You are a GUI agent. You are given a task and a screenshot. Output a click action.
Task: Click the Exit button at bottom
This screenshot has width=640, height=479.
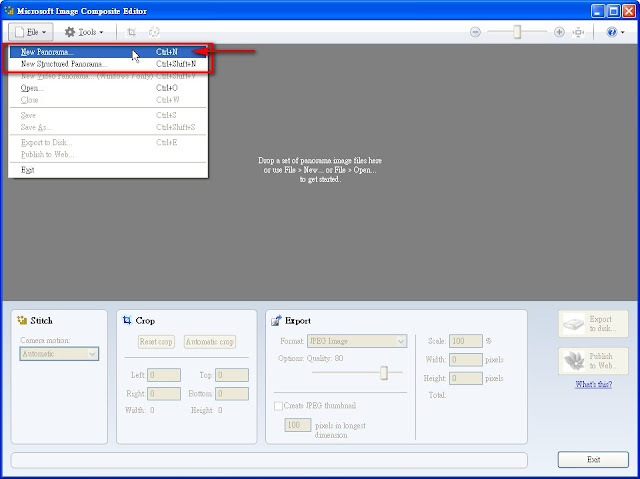(593, 459)
